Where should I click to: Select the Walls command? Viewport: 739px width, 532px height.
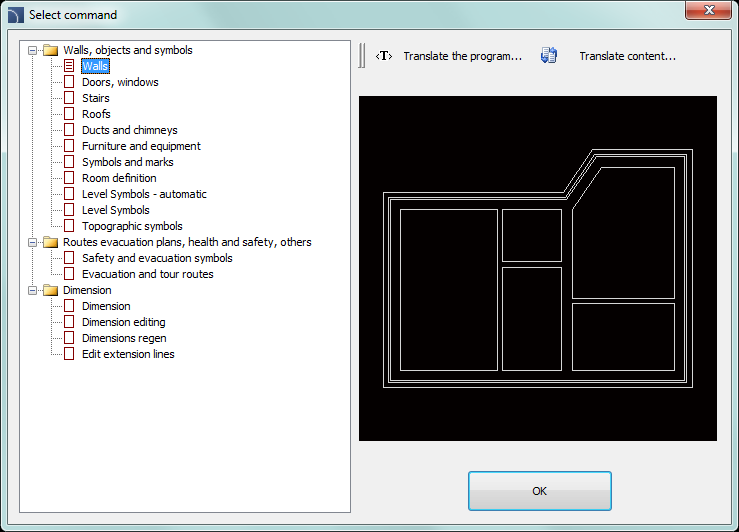95,66
